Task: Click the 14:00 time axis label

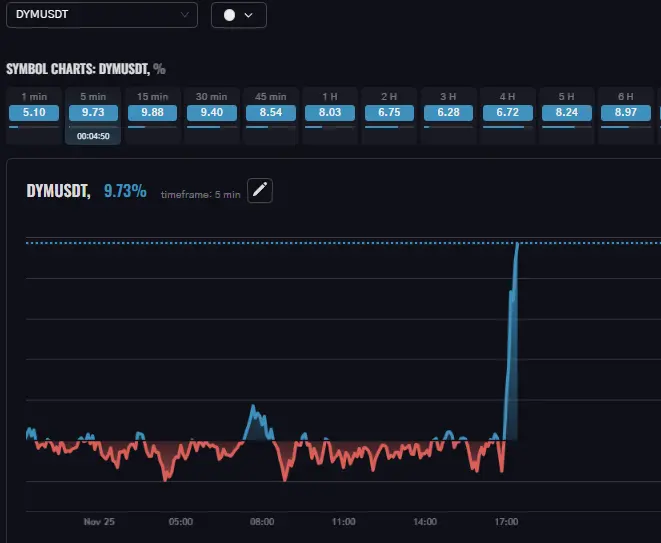Action: click(x=425, y=522)
